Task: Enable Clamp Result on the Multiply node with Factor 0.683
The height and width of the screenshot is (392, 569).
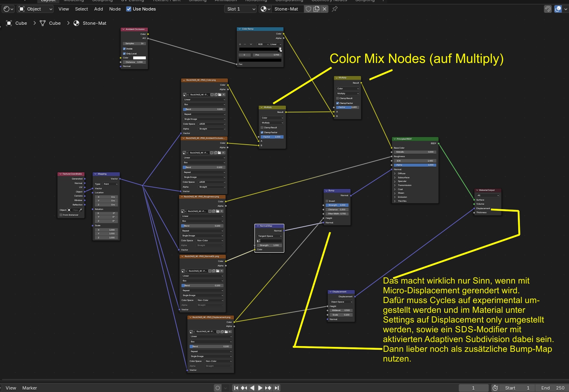Action: (x=338, y=98)
